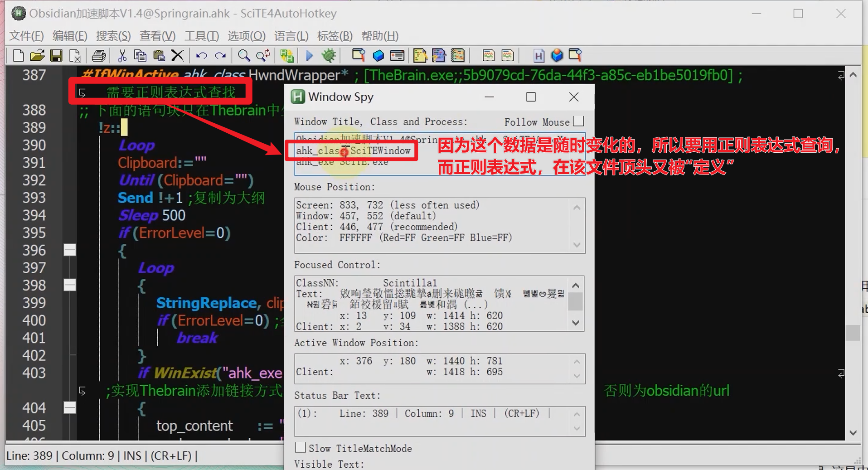This screenshot has width=868, height=470.
Task: Cut selection with scissors icon
Action: (121, 56)
